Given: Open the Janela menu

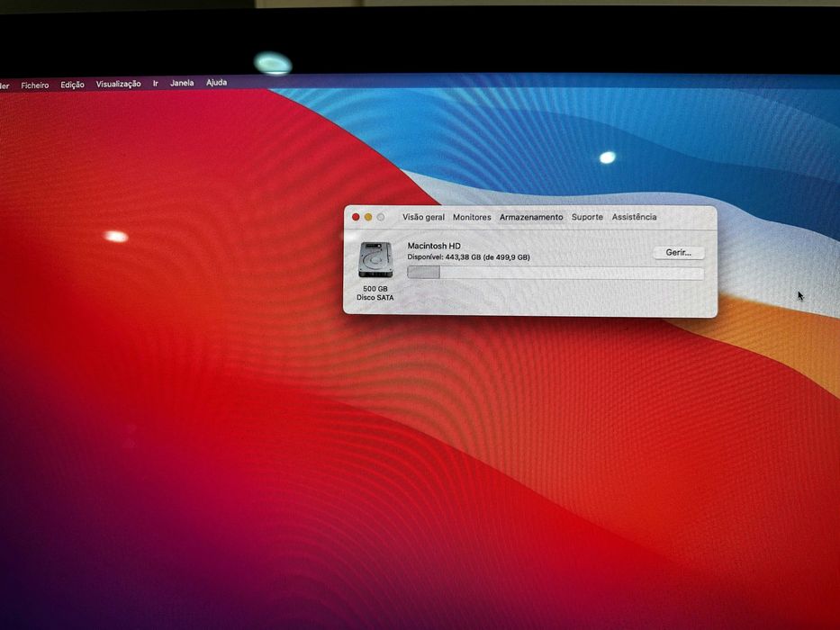Looking at the screenshot, I should point(182,83).
